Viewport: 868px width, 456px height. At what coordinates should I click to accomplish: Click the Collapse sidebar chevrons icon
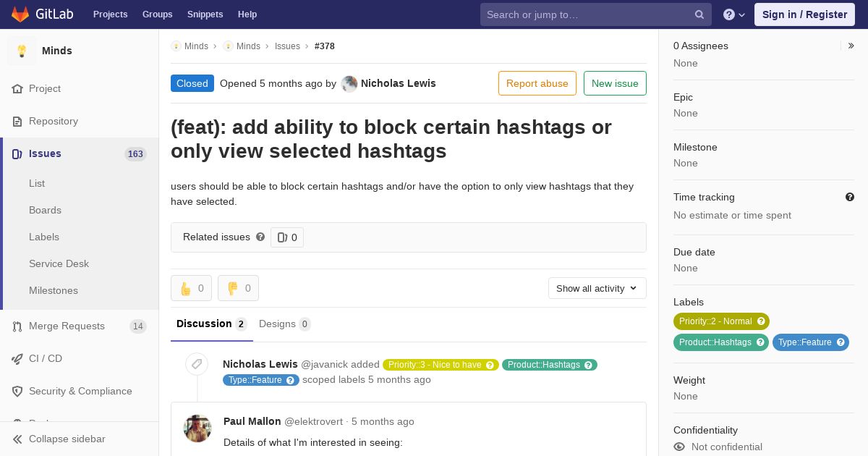click(17, 439)
